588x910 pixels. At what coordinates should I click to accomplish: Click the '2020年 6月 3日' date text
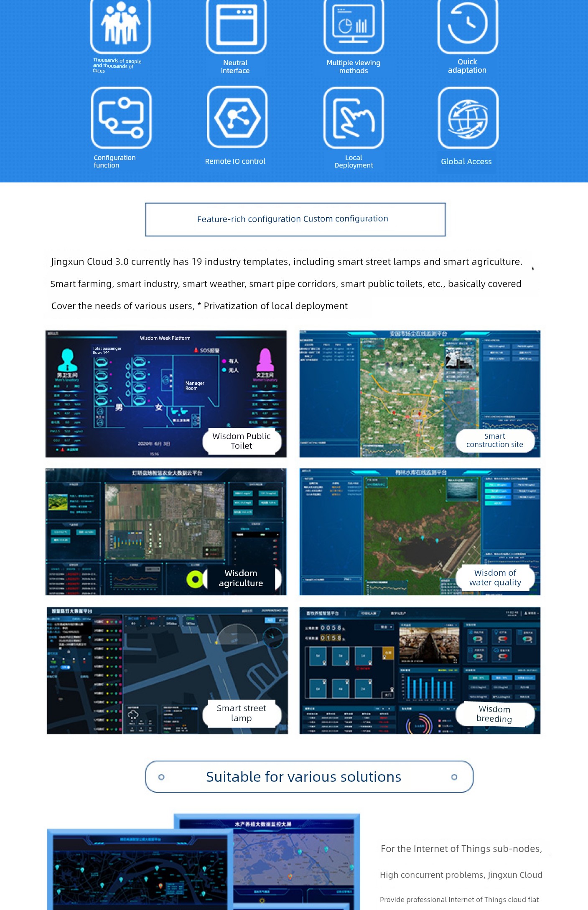coord(154,443)
